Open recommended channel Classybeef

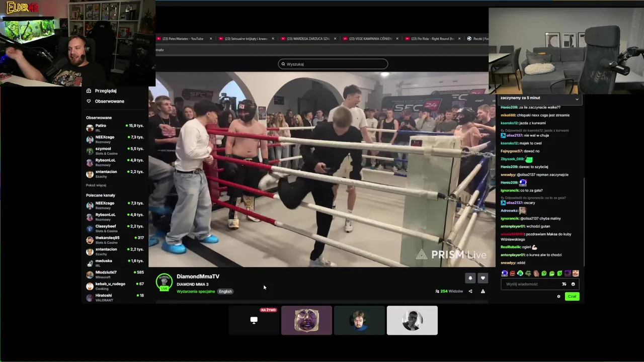tap(115, 228)
